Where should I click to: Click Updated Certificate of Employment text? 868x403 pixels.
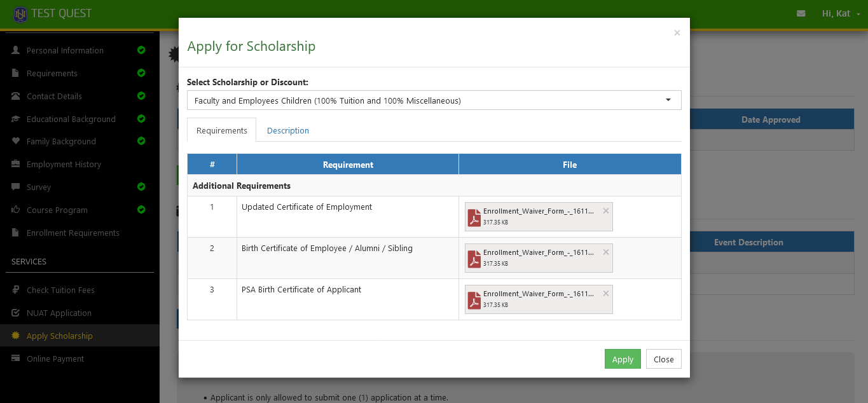307,207
